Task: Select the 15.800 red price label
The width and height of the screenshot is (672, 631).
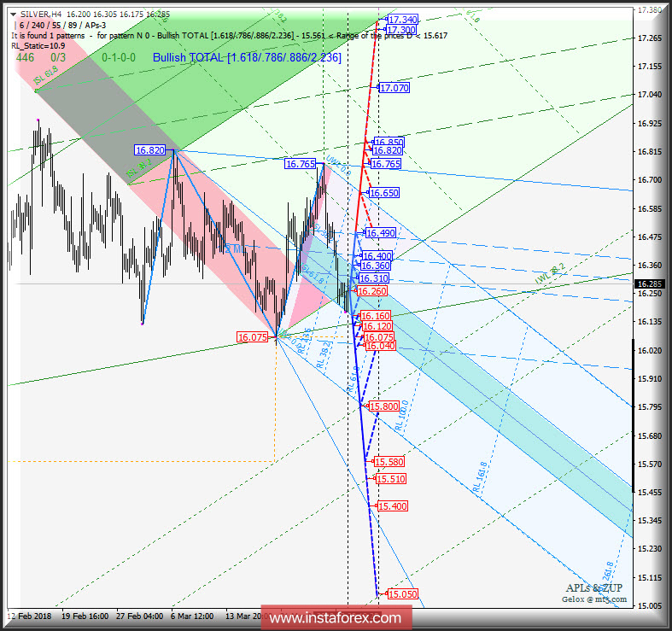Action: click(384, 406)
